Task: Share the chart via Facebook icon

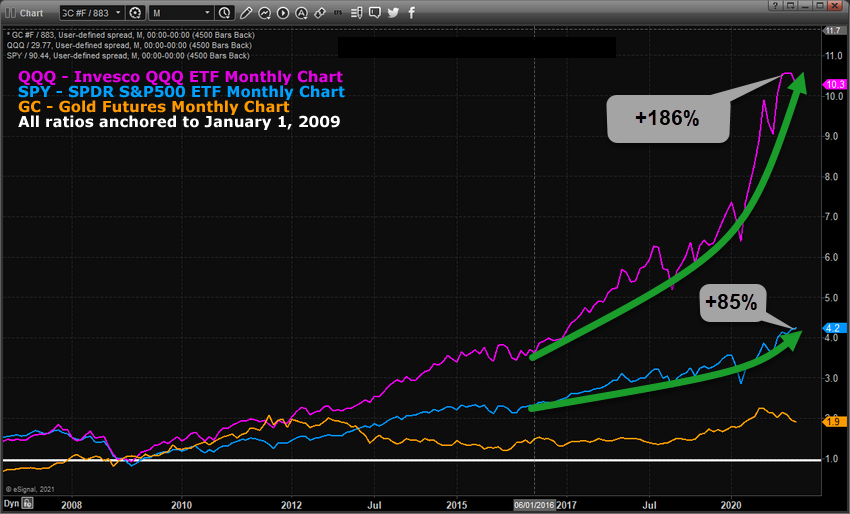Action: (412, 12)
